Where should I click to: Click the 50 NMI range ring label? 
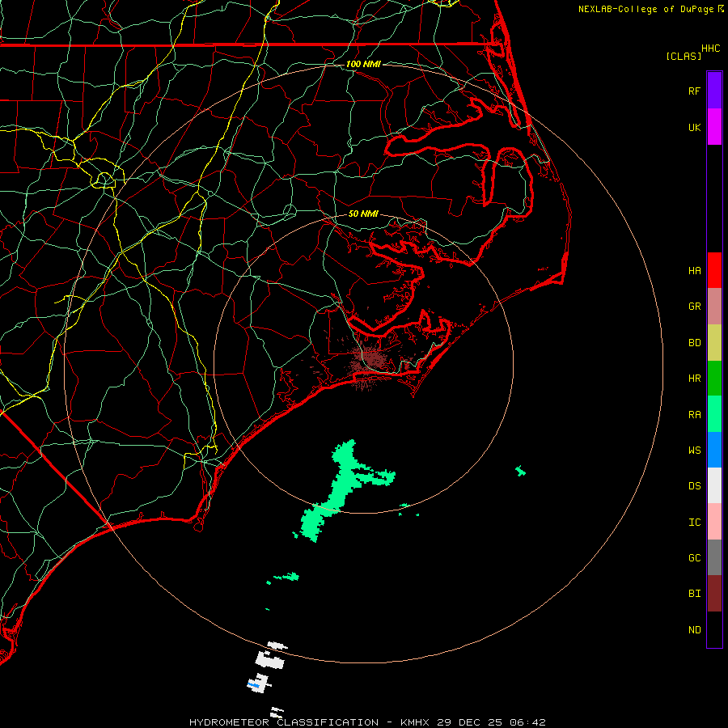pyautogui.click(x=363, y=214)
